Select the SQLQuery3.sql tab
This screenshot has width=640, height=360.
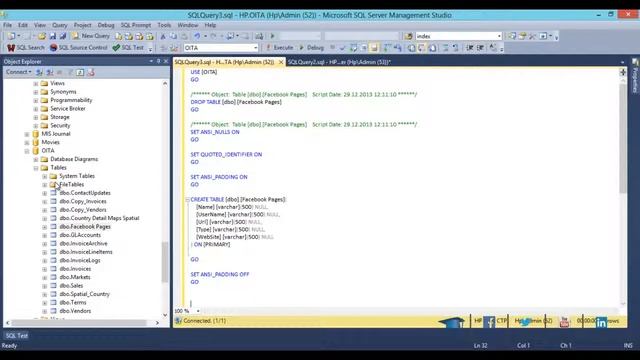tap(224, 62)
